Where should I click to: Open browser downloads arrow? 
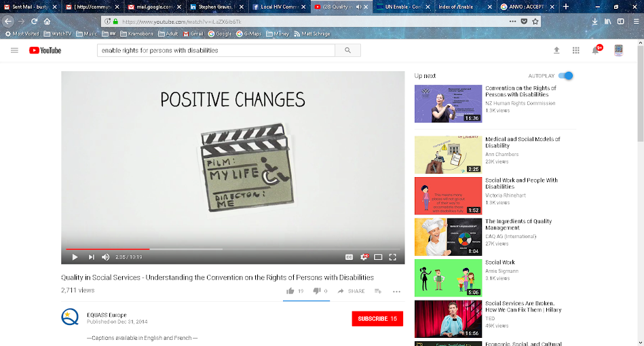[x=594, y=21]
